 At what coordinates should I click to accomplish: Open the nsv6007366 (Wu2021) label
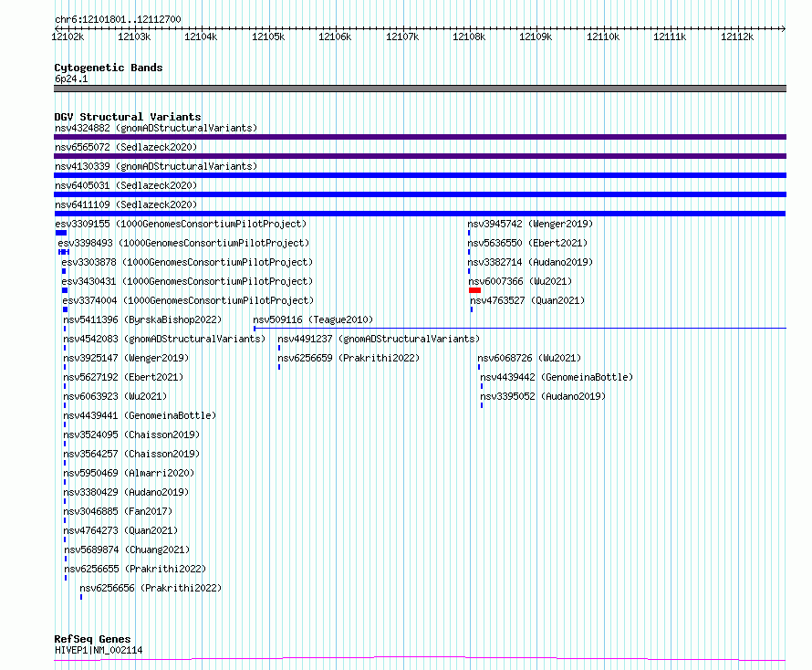click(520, 281)
